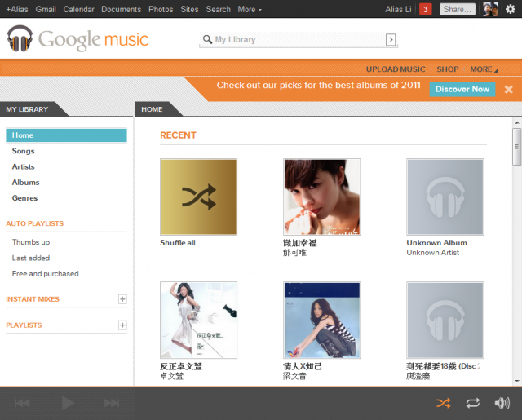Viewport: 522px width, 420px height.
Task: Add a new instant mix with plus
Action: [122, 298]
